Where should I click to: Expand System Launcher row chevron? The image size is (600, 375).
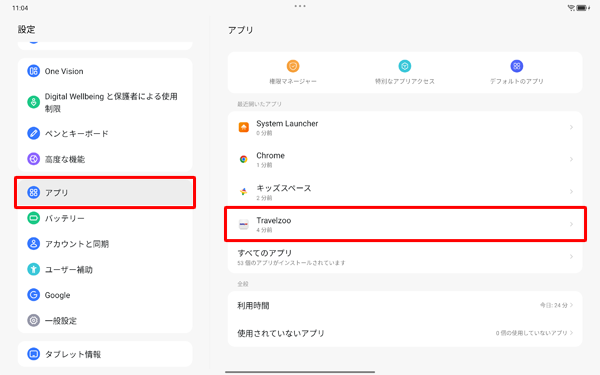[571, 127]
